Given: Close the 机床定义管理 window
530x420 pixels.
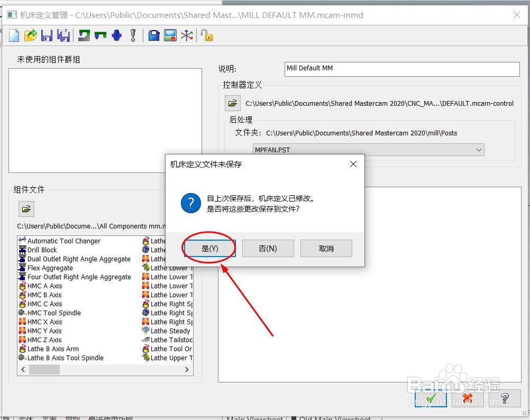Looking at the screenshot, I should [x=516, y=15].
